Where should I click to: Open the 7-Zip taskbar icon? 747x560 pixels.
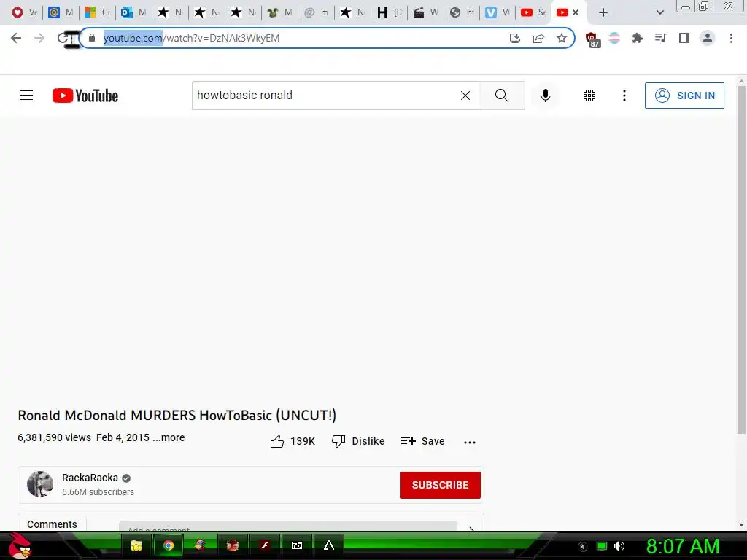click(296, 545)
